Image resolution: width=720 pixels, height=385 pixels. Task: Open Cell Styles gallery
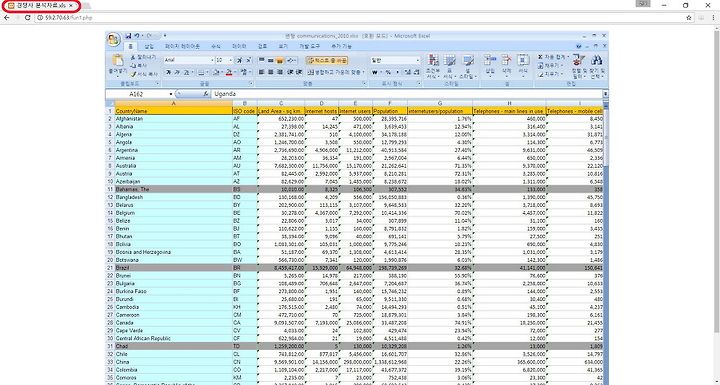tap(468, 67)
